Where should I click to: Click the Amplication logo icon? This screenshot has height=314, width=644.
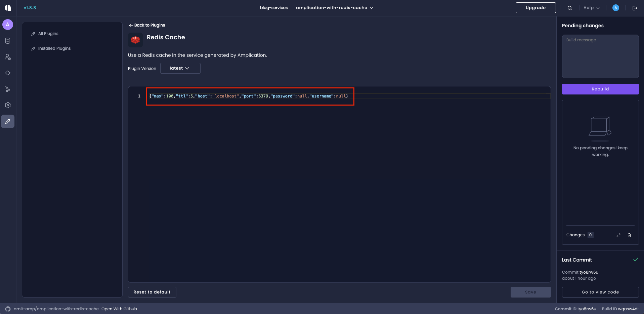(8, 8)
